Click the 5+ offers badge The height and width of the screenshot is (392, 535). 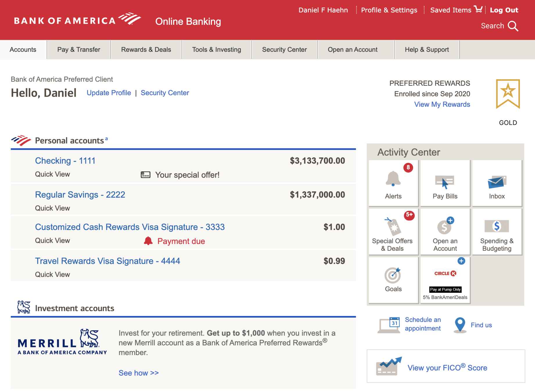coord(409,215)
